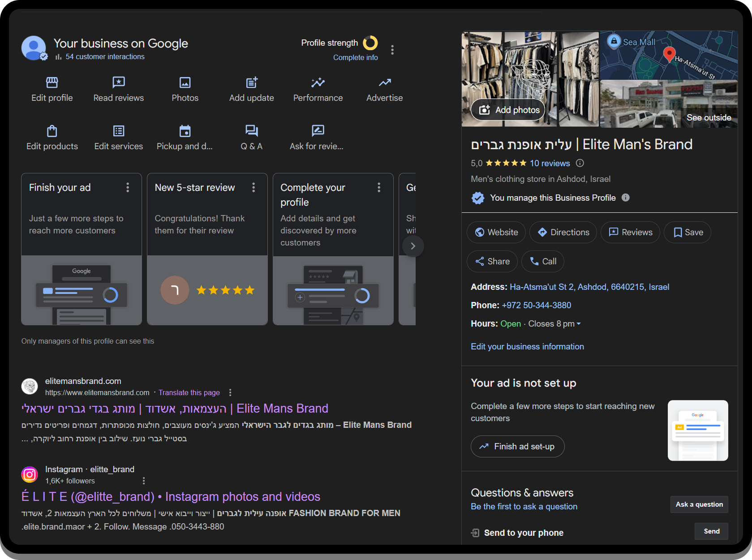
Task: Open options for New 5-star review card
Action: point(254,188)
